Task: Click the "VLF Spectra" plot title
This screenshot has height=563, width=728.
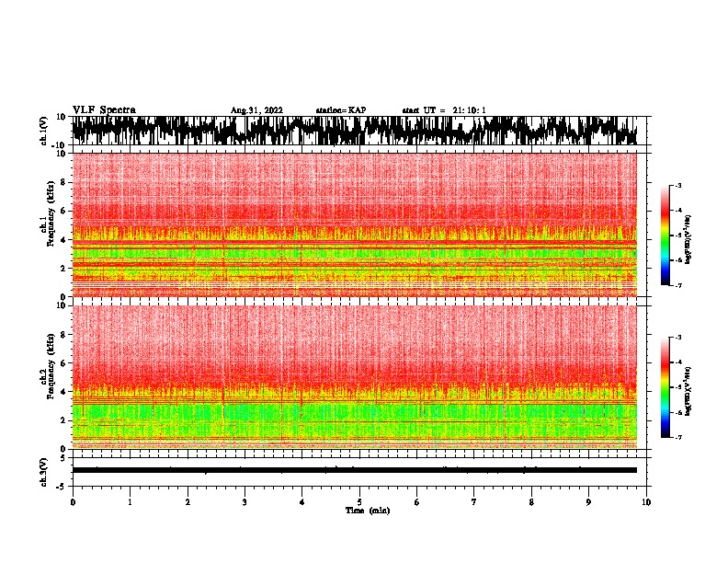Action: tap(104, 110)
